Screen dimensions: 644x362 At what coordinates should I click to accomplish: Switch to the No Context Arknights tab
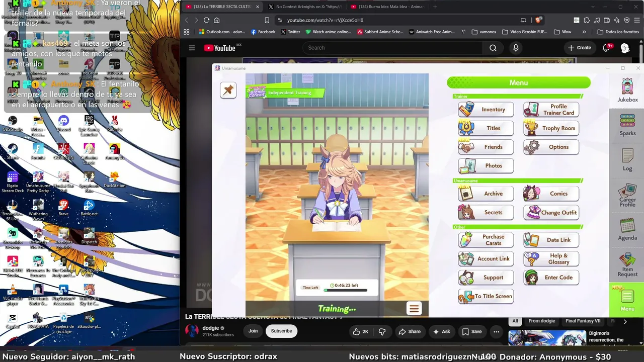pos(305,7)
